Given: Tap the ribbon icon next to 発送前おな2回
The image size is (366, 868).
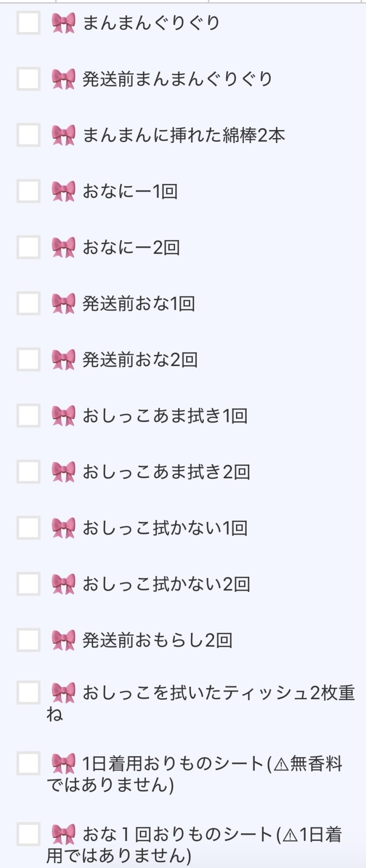Looking at the screenshot, I should (63, 360).
